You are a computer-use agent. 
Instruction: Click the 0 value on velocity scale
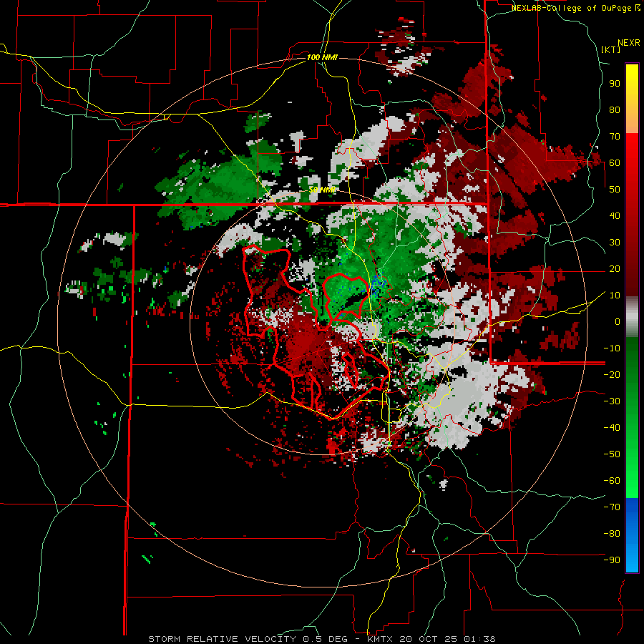618,321
